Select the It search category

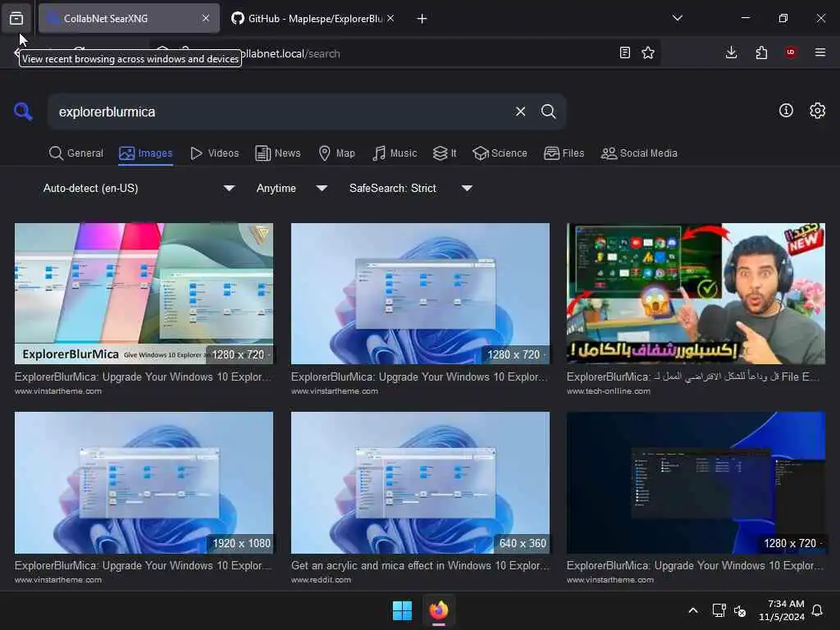[445, 153]
